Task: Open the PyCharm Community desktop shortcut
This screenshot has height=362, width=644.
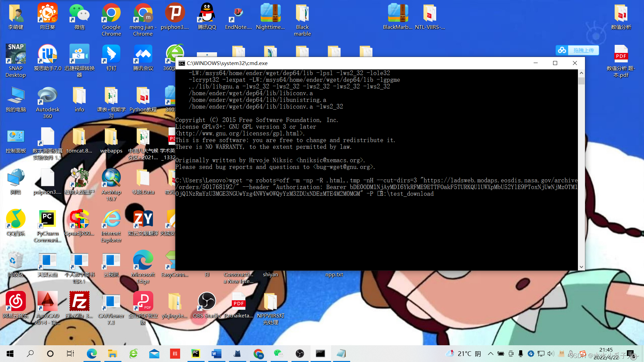Action: [x=47, y=220]
